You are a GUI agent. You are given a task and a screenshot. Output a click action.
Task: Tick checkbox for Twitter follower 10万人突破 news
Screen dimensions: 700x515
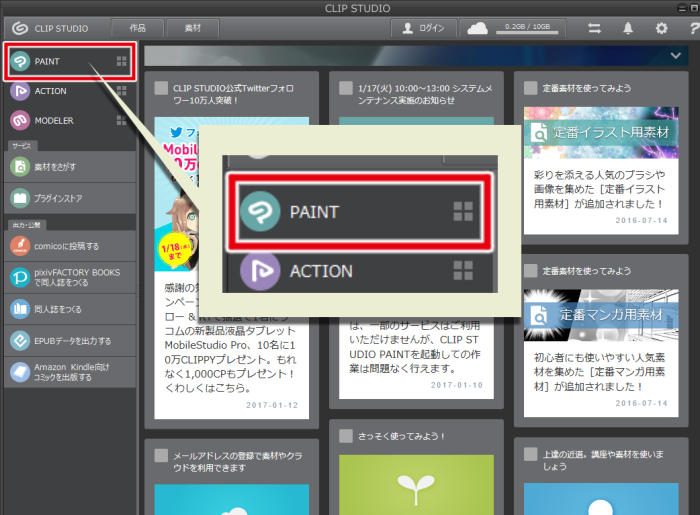161,88
